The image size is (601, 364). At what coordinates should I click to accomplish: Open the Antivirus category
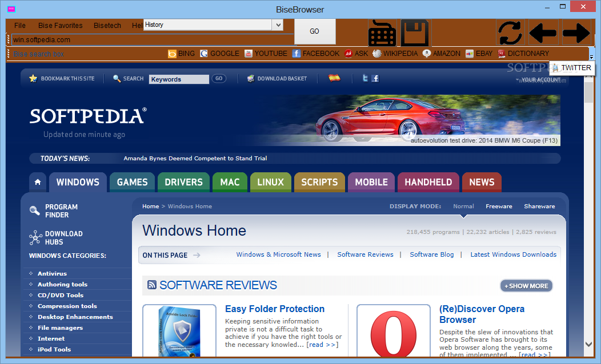52,274
